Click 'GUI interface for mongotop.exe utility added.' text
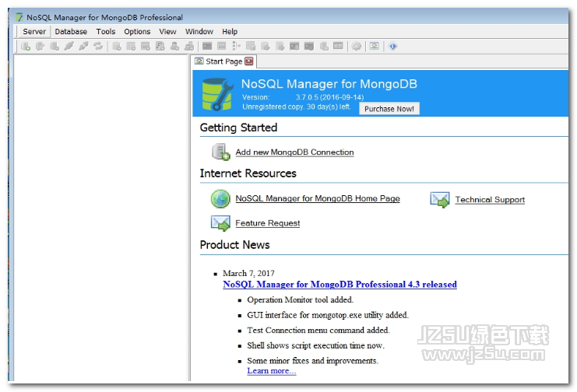Viewport: 577px width, 392px height. click(328, 315)
